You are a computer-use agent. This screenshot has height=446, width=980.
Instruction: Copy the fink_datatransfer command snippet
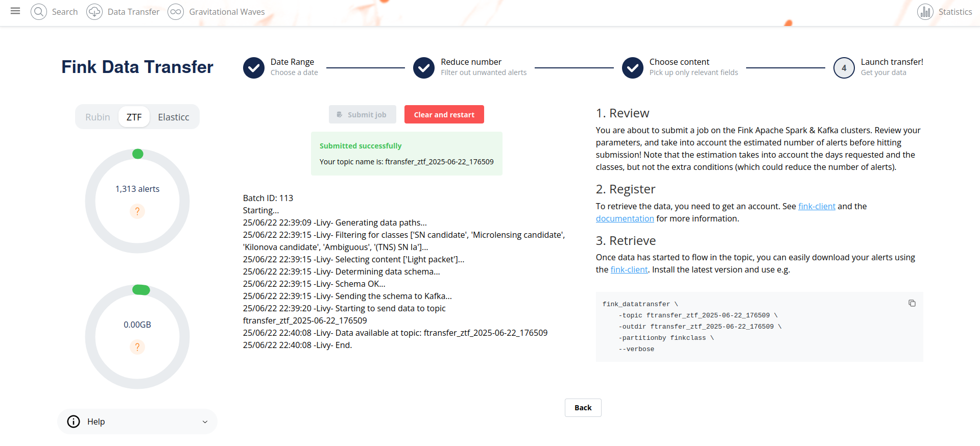[912, 303]
